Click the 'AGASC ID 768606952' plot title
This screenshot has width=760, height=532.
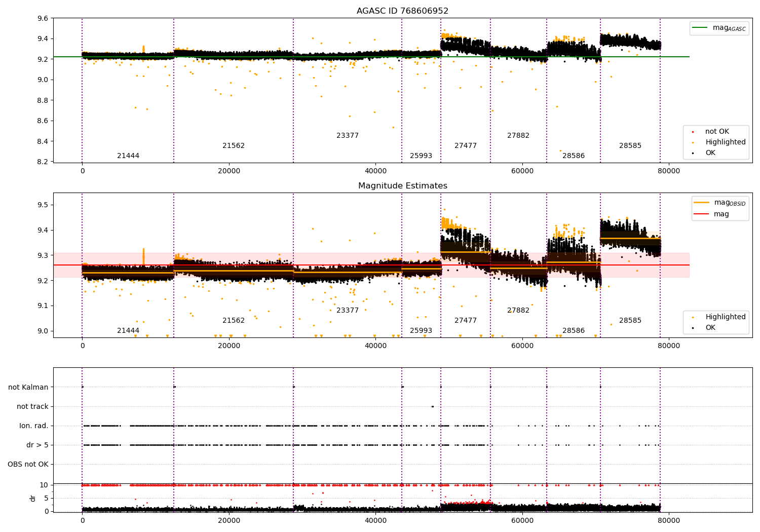402,11
